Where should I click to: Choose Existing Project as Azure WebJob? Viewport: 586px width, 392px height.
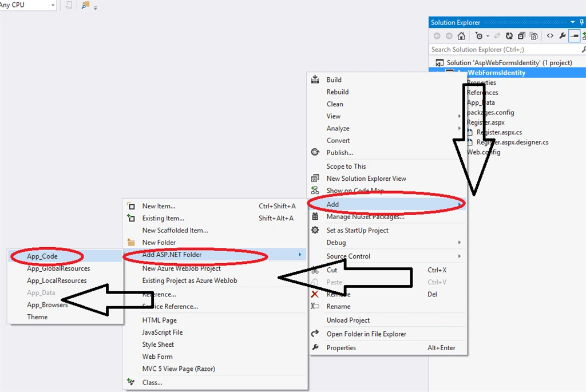(215, 280)
